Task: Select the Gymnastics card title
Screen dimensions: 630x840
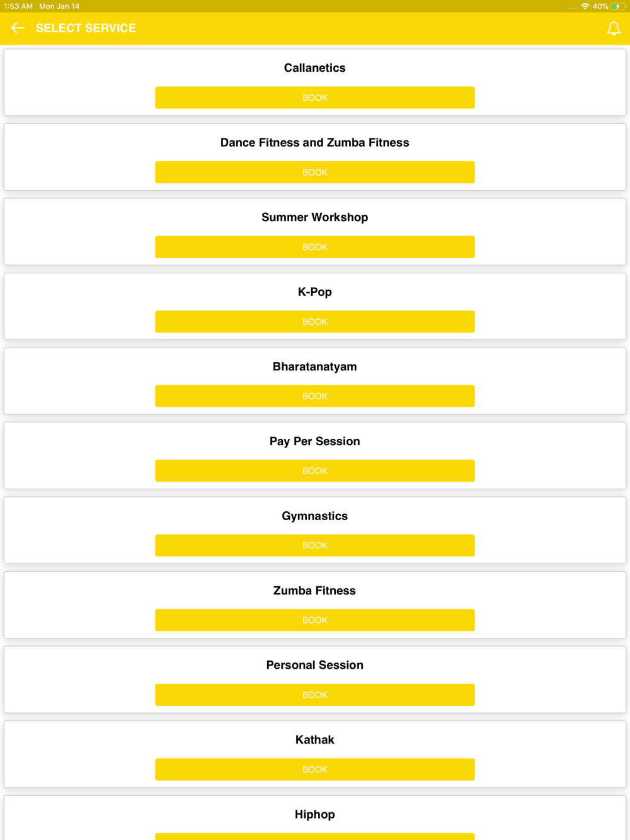Action: click(315, 516)
